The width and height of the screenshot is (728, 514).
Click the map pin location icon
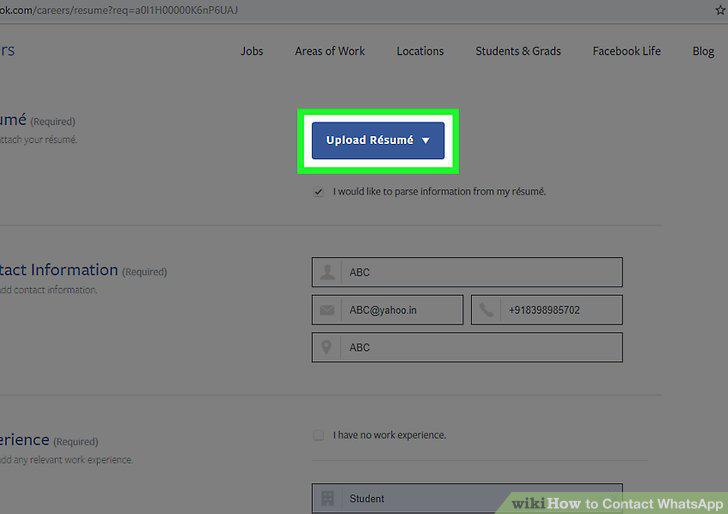pyautogui.click(x=327, y=347)
